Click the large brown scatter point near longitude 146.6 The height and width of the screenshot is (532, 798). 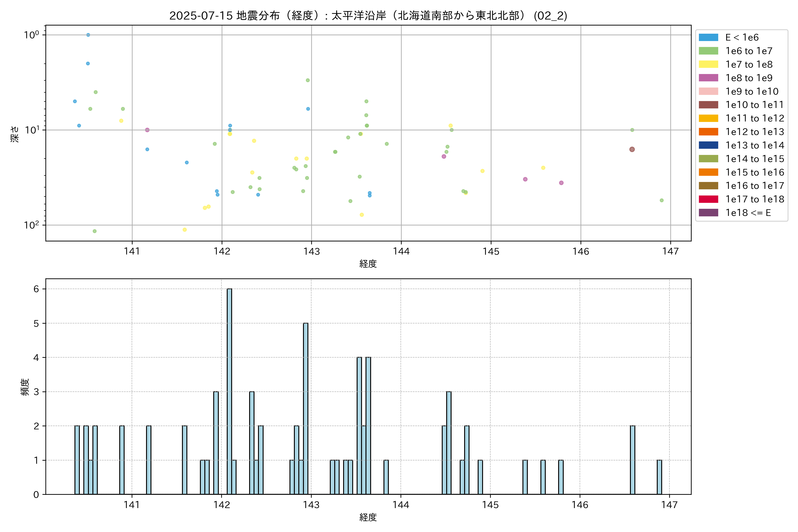pyautogui.click(x=632, y=149)
